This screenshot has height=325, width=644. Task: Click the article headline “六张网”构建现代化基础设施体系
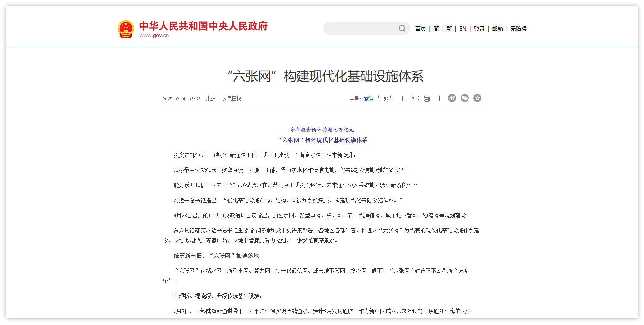[326, 76]
